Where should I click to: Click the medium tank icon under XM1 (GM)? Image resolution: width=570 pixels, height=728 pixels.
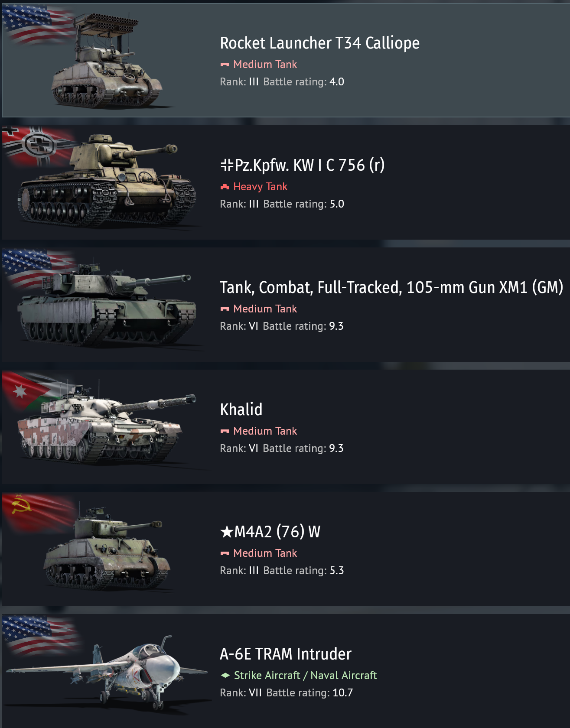225,309
